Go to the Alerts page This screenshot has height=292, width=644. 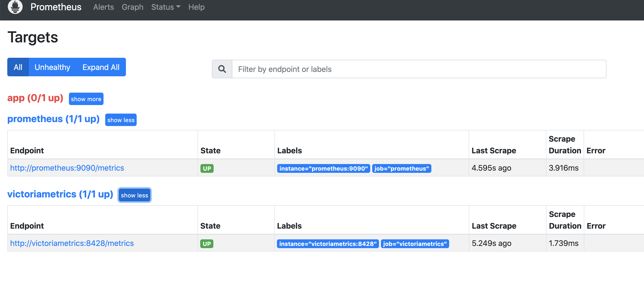click(x=104, y=7)
